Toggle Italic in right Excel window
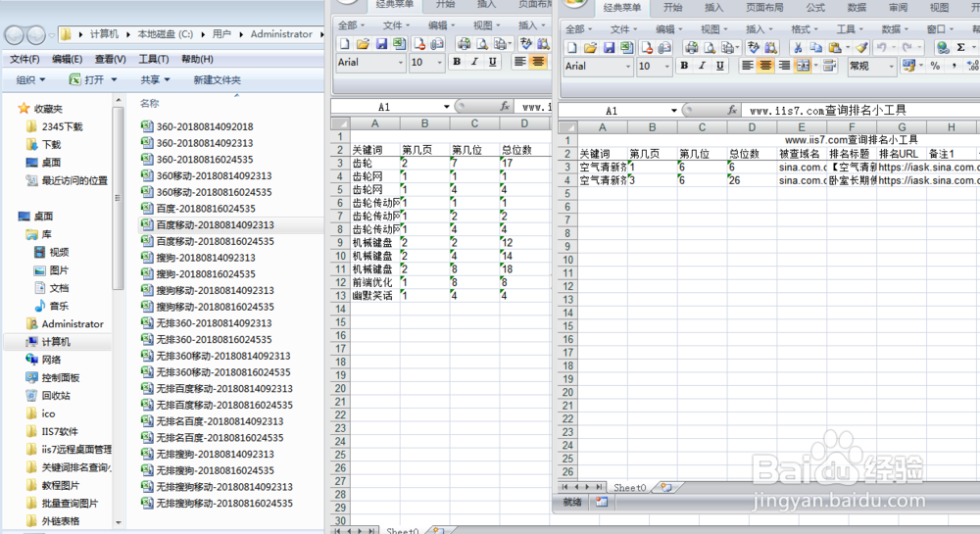Screen dimensions: 980x534 coord(703,66)
